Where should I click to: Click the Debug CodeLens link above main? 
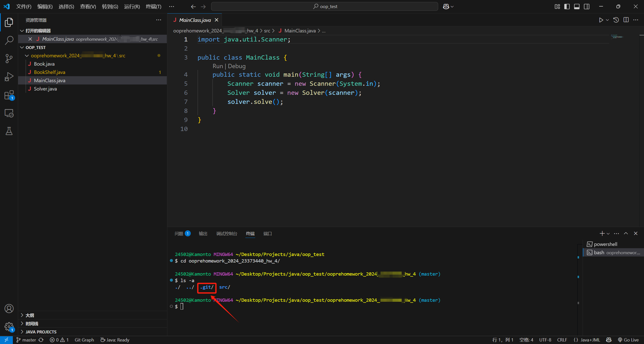point(237,66)
